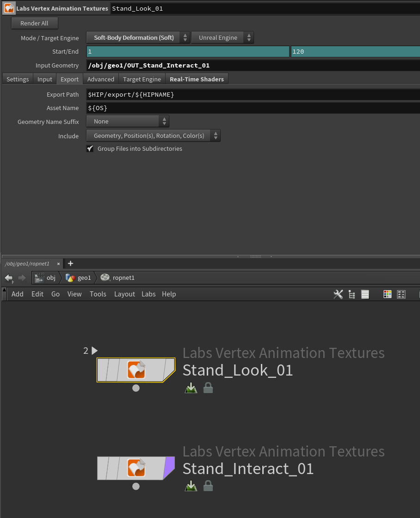Image resolution: width=420 pixels, height=518 pixels.
Task: Open the Labs menu
Action: 148,294
